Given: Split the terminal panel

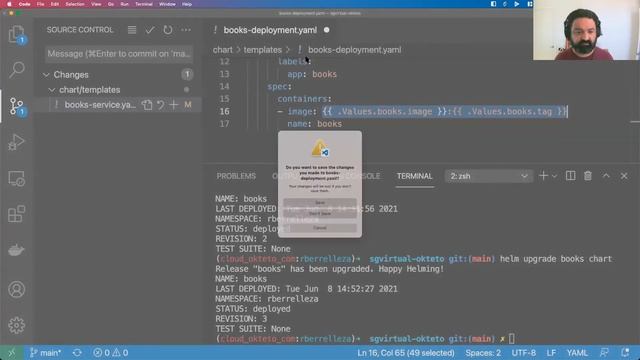Looking at the screenshot, I should coord(570,176).
